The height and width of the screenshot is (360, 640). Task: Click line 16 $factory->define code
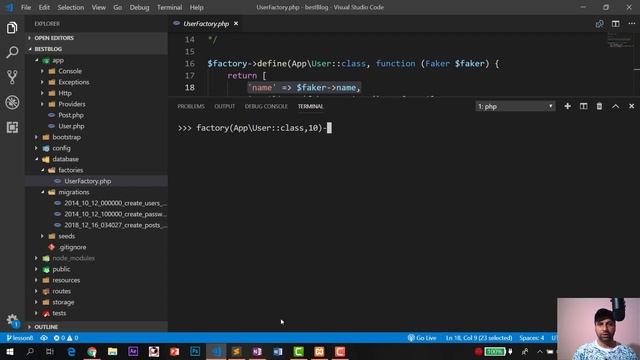coord(353,64)
